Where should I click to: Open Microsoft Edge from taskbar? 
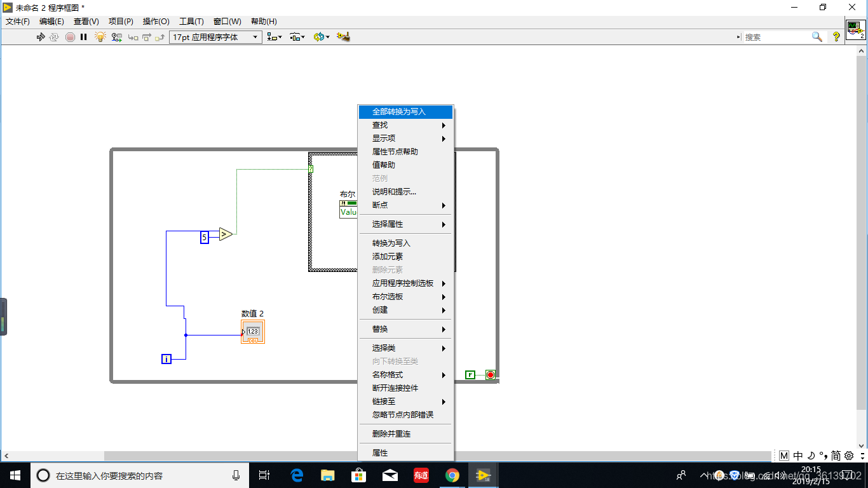click(x=297, y=475)
